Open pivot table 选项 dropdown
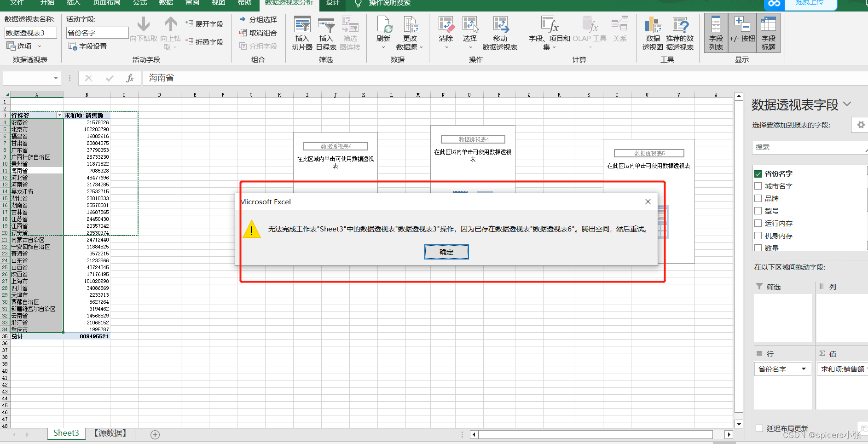Image resolution: width=868 pixels, height=444 pixels. [24, 46]
